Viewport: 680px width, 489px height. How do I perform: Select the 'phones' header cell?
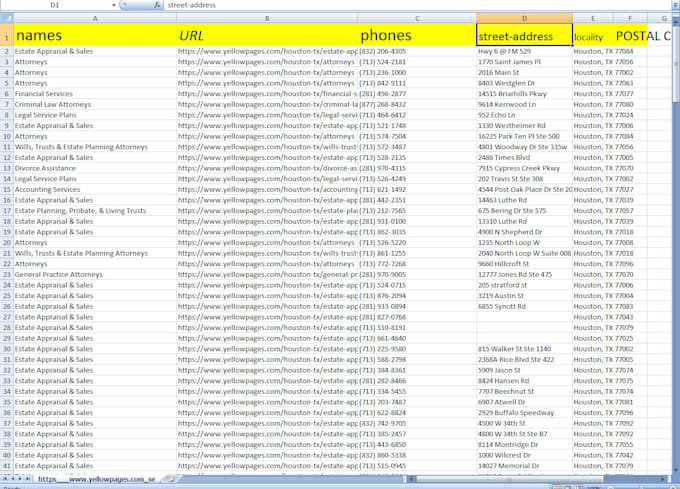(417, 35)
